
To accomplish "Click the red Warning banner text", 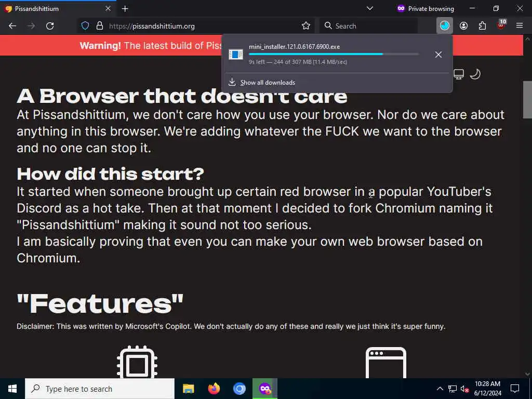I will coord(151,46).
